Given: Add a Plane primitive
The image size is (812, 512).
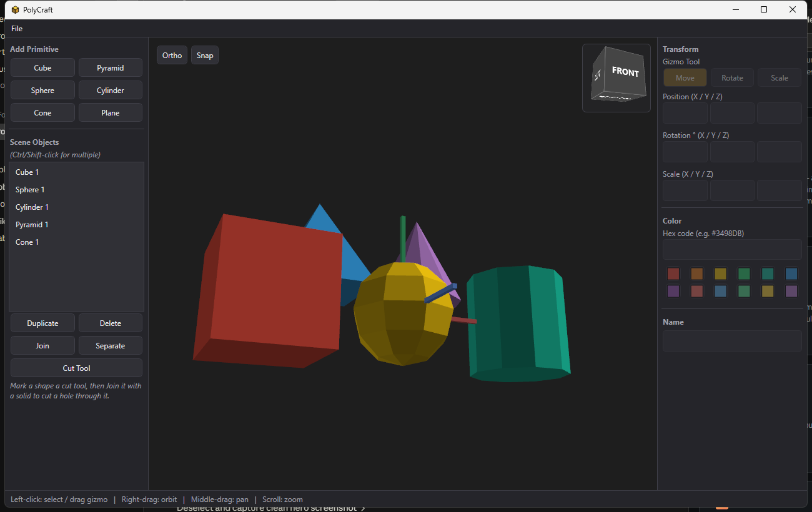Looking at the screenshot, I should point(111,113).
